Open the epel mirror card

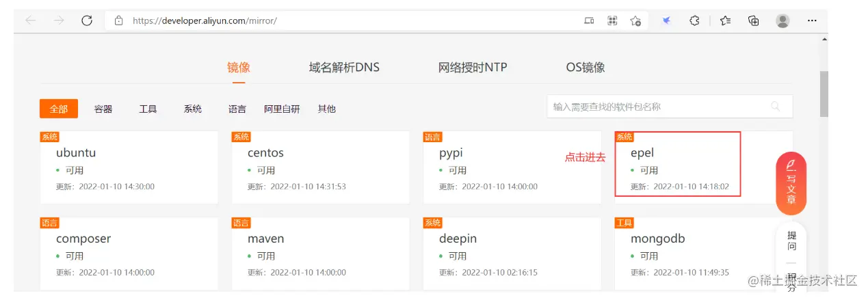coord(677,164)
